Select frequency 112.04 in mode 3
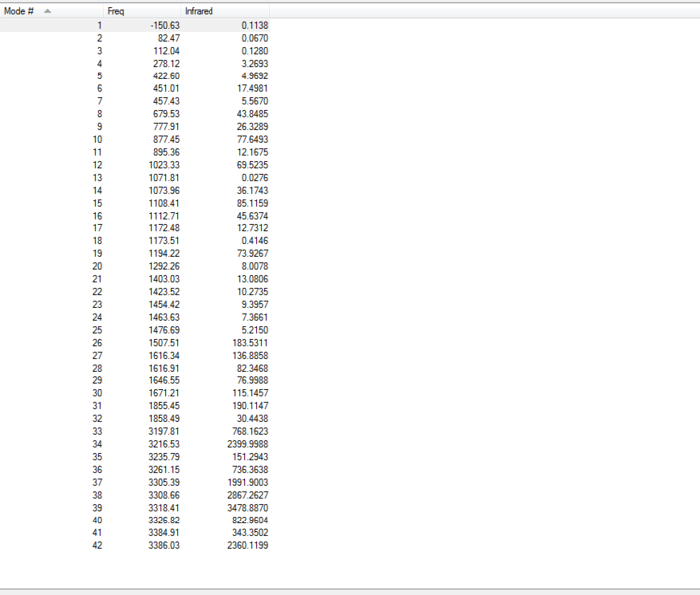 coord(166,51)
